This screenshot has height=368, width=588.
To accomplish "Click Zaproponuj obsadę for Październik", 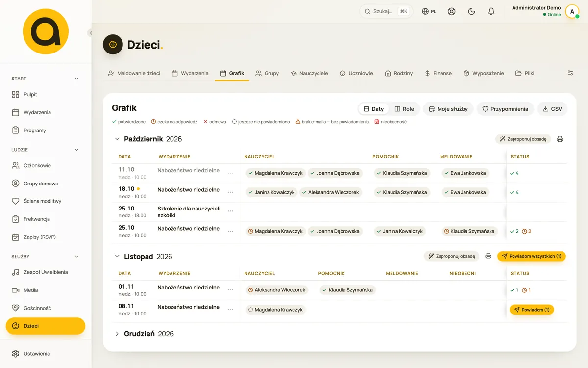I will pos(523,139).
